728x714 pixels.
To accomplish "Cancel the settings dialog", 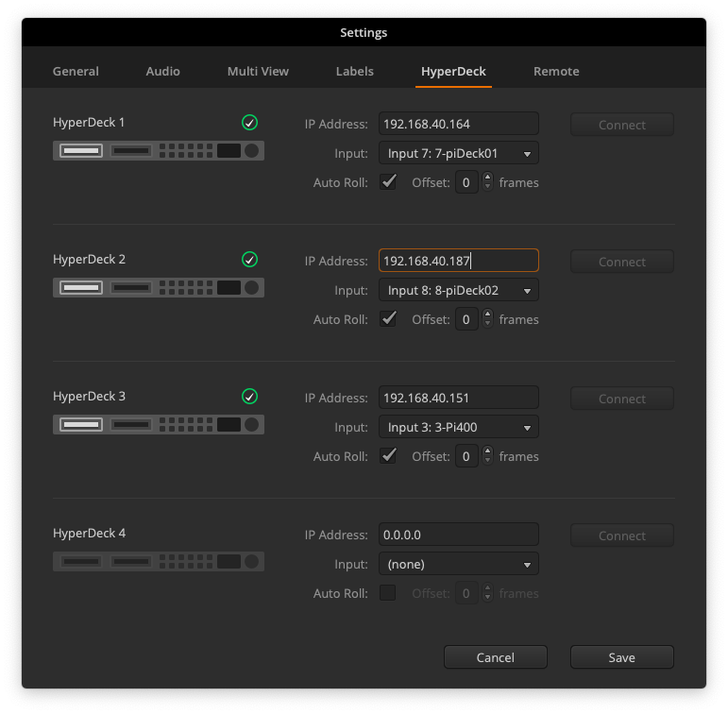I will coord(496,657).
